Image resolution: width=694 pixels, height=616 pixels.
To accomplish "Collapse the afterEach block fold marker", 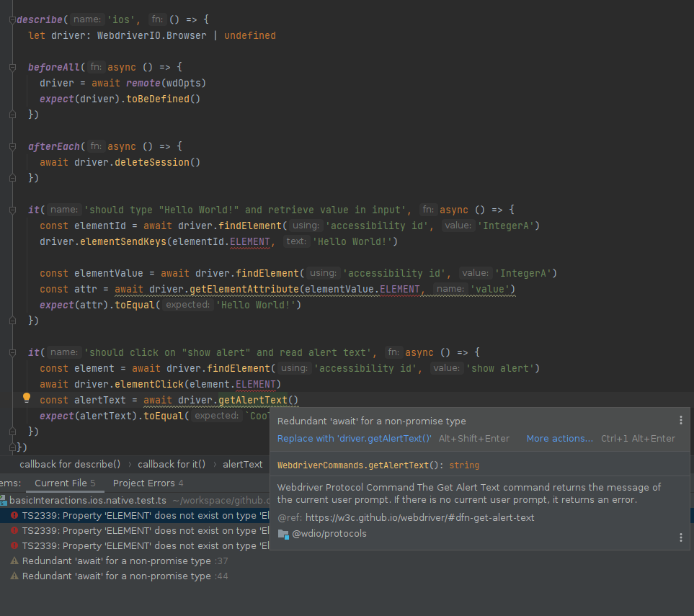I will pos(12,146).
